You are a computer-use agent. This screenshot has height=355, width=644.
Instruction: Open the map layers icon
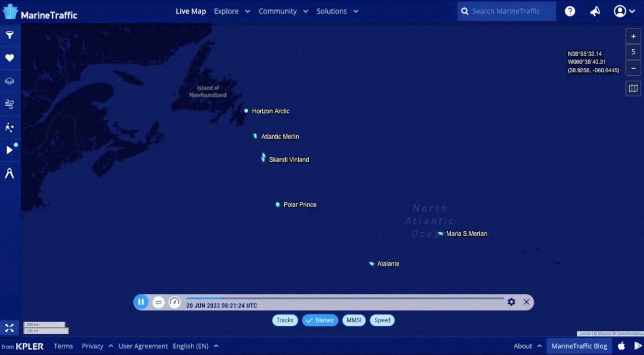(x=9, y=81)
